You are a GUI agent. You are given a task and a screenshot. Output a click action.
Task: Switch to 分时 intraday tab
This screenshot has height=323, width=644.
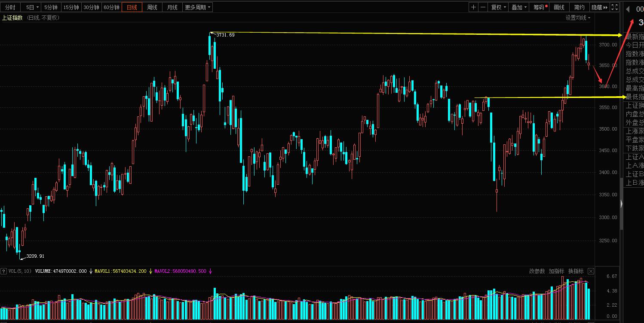(x=10, y=7)
